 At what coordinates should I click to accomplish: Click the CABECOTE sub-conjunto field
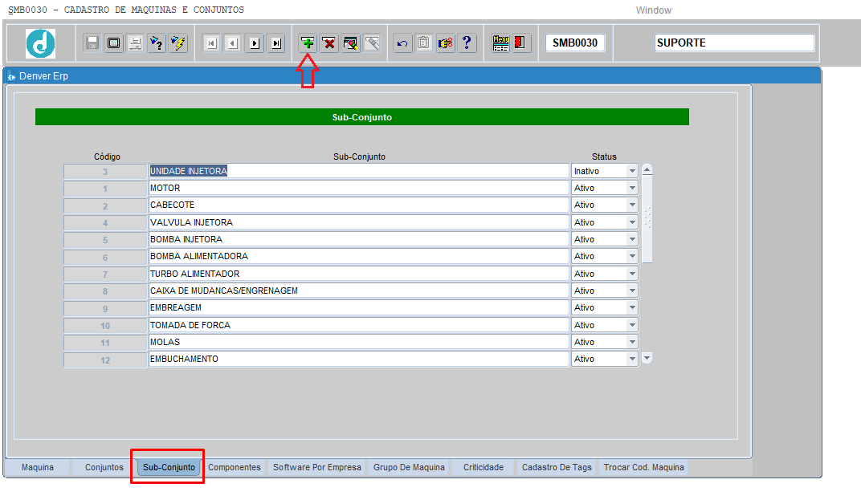358,205
